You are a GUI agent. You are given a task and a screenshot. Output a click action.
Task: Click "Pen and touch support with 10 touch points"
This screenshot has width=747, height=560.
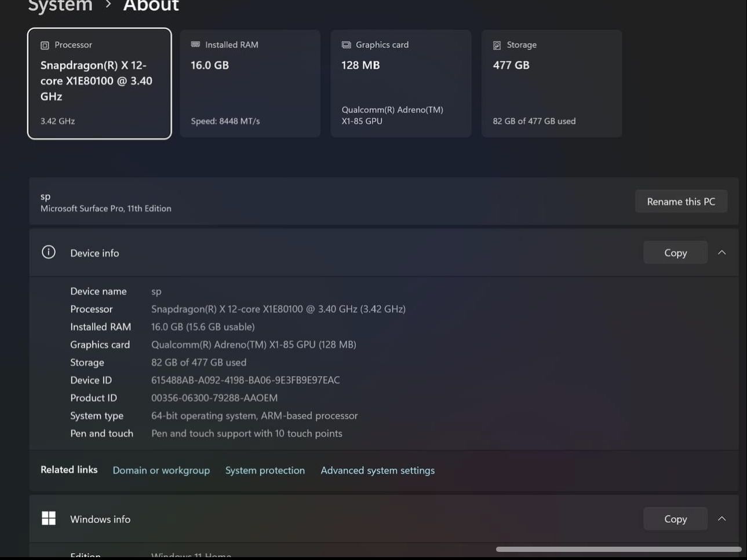click(247, 434)
